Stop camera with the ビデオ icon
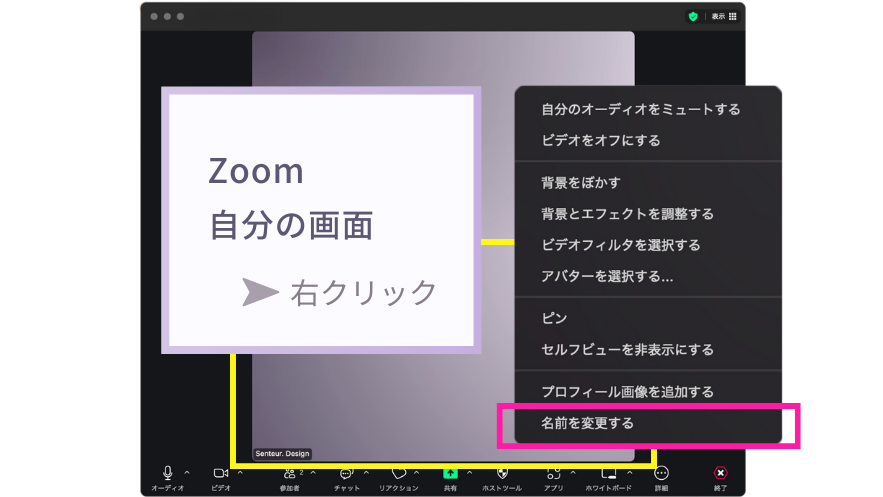The height and width of the screenshot is (497, 883). click(x=221, y=473)
